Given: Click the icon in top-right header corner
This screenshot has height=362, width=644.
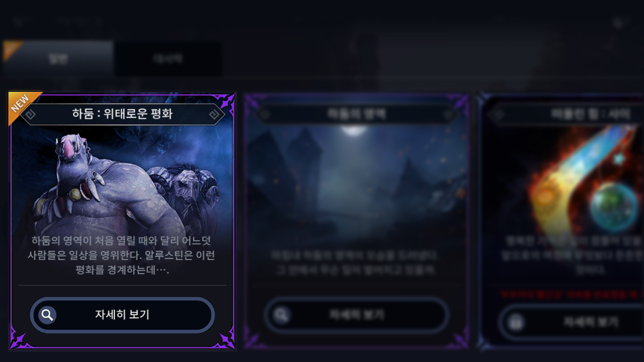Looking at the screenshot, I should (x=618, y=23).
